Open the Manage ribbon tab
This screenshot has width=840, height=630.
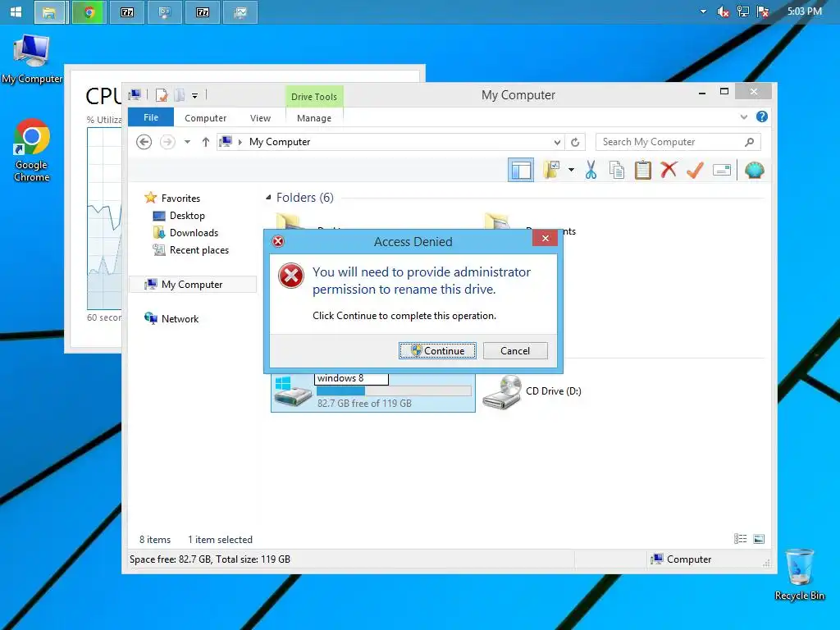(x=314, y=118)
